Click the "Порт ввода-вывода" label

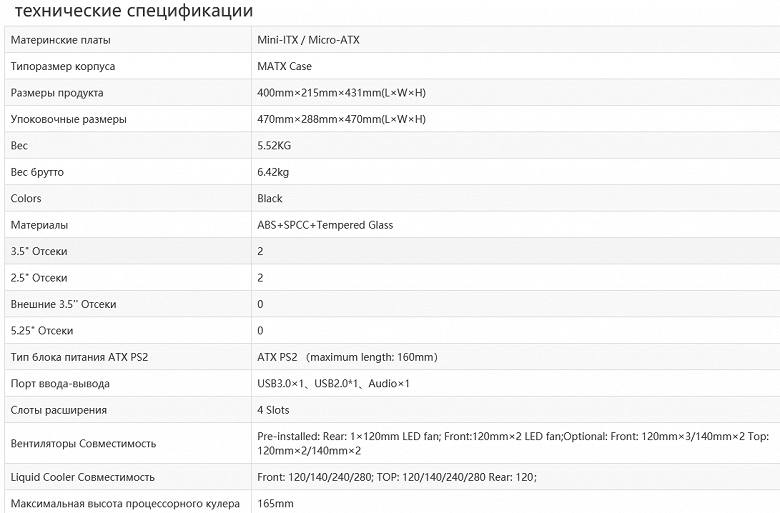click(60, 383)
